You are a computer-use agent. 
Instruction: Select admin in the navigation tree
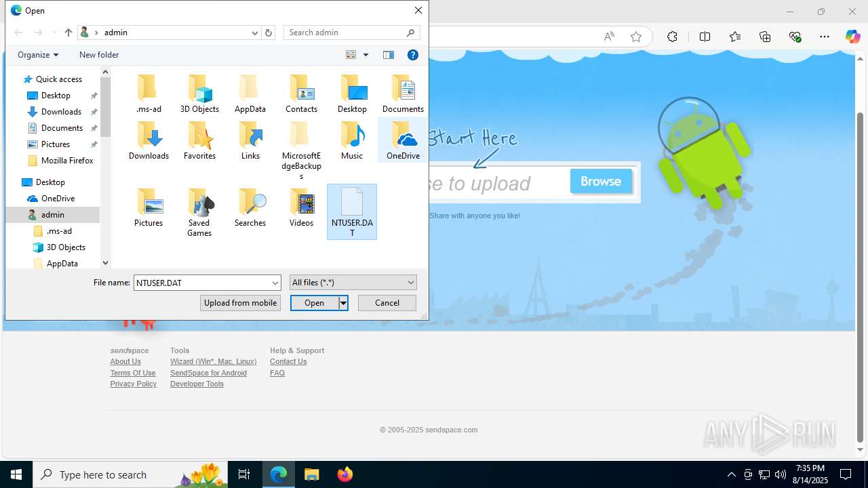pyautogui.click(x=52, y=215)
